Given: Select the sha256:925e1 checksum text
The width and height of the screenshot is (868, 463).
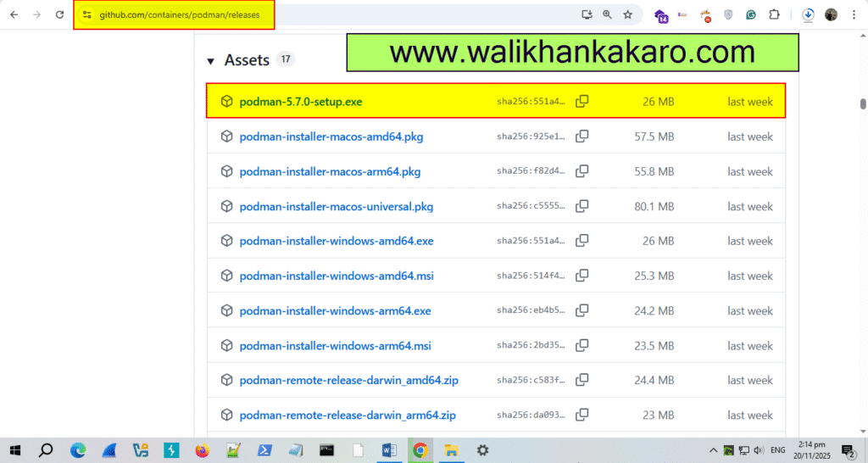Looking at the screenshot, I should 531,137.
